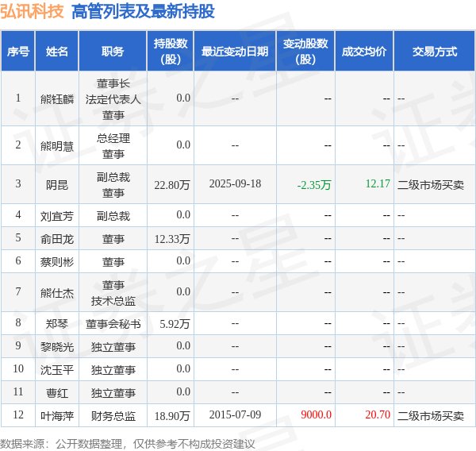Select the name 黎晓光
The width and height of the screenshot is (476, 451).
[57, 347]
